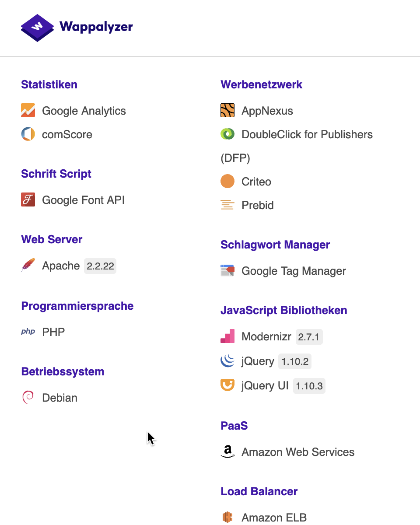Open the Amazon Web Services entry
This screenshot has height=525, width=420.
point(297,452)
